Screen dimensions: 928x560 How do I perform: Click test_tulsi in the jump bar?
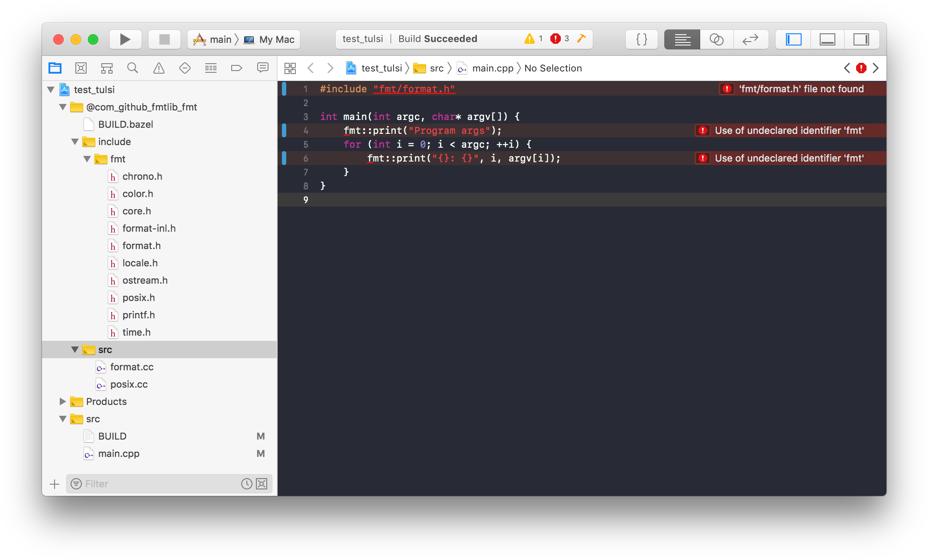[374, 68]
